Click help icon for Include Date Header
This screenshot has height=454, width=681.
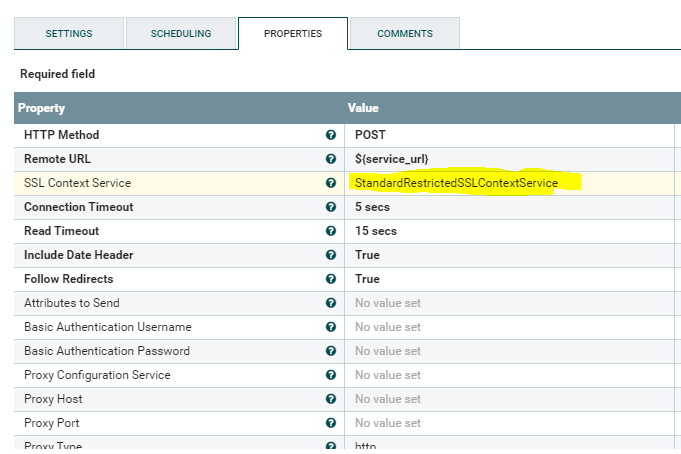point(330,255)
